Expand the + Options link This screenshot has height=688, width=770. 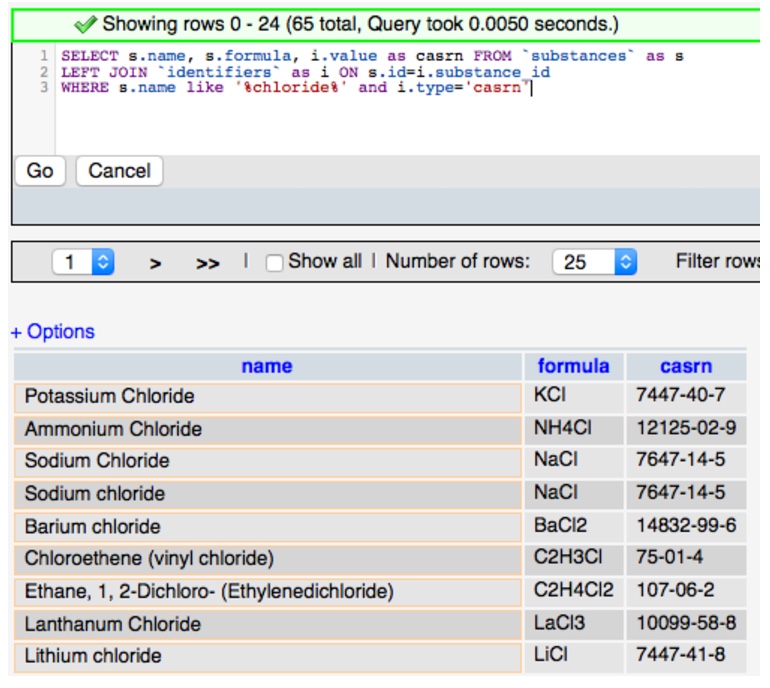pos(53,332)
